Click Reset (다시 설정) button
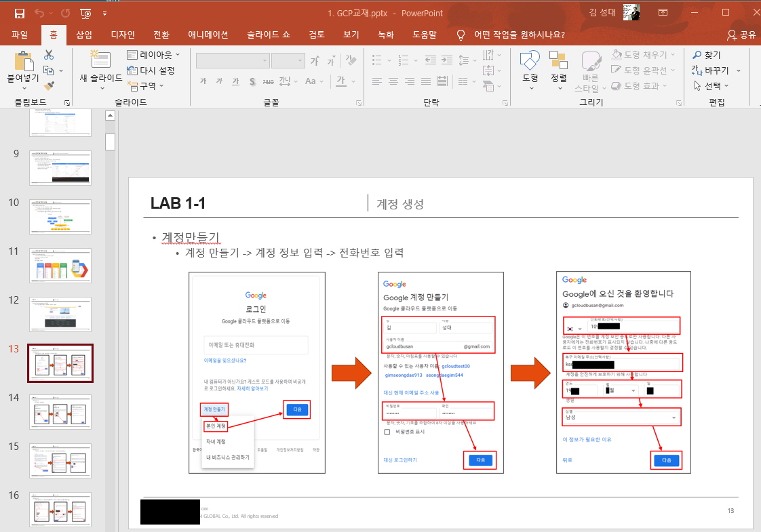The height and width of the screenshot is (532, 761). [x=151, y=70]
